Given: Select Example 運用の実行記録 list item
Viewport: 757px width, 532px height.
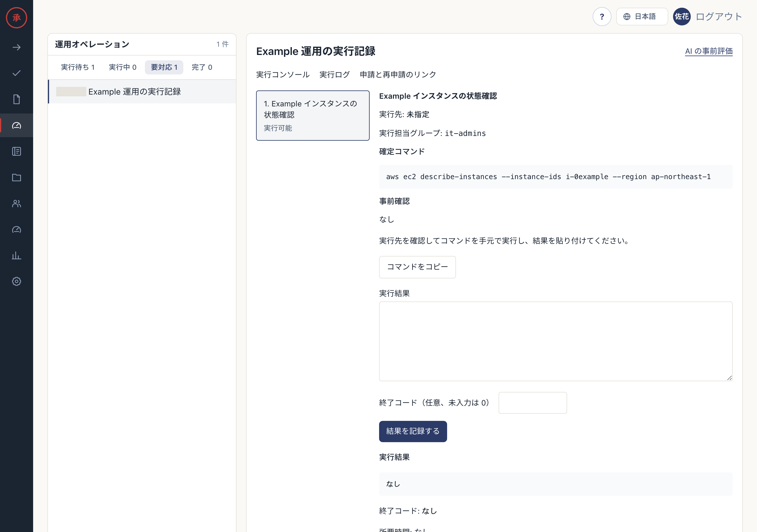Looking at the screenshot, I should (142, 92).
